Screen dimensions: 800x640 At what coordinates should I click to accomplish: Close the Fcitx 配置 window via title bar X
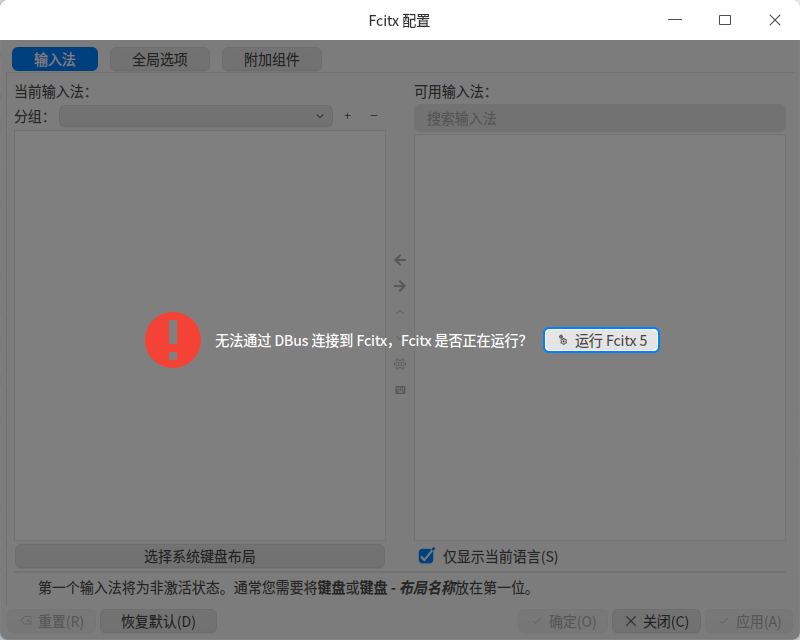tap(775, 20)
